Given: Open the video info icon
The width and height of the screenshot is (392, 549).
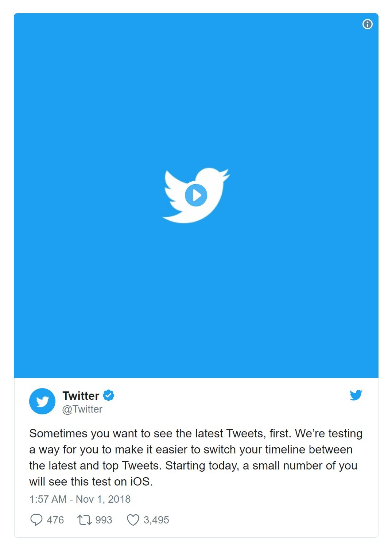Looking at the screenshot, I should (367, 24).
